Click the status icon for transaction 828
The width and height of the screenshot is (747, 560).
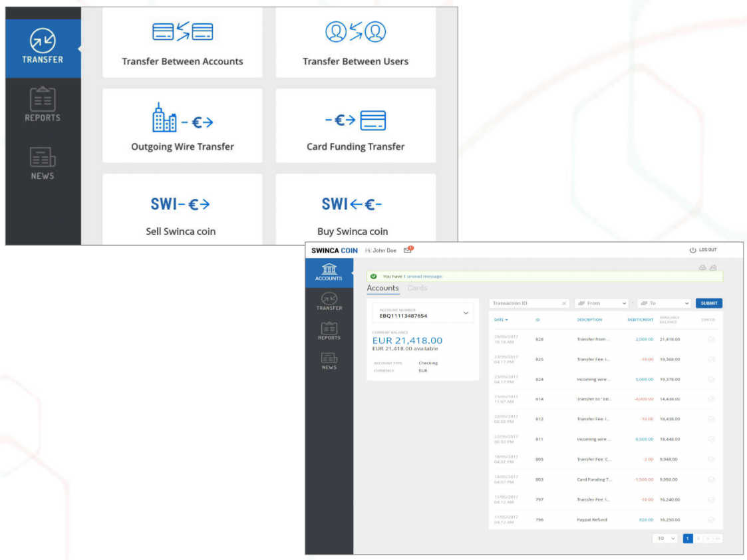coord(711,339)
